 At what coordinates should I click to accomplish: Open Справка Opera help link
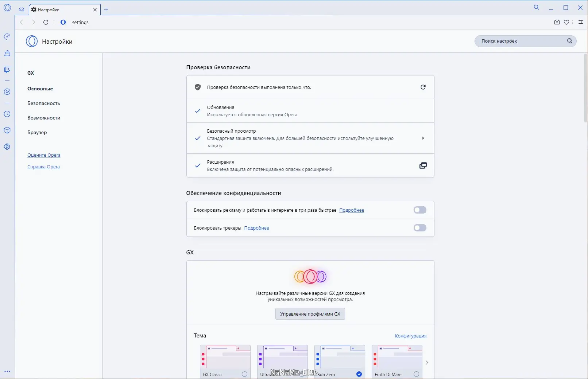pyautogui.click(x=43, y=167)
